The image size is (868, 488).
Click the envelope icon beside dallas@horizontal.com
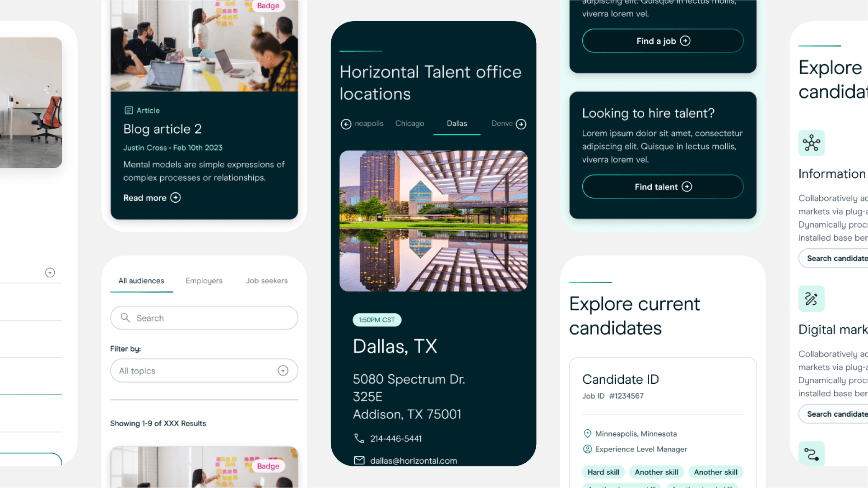click(x=359, y=460)
